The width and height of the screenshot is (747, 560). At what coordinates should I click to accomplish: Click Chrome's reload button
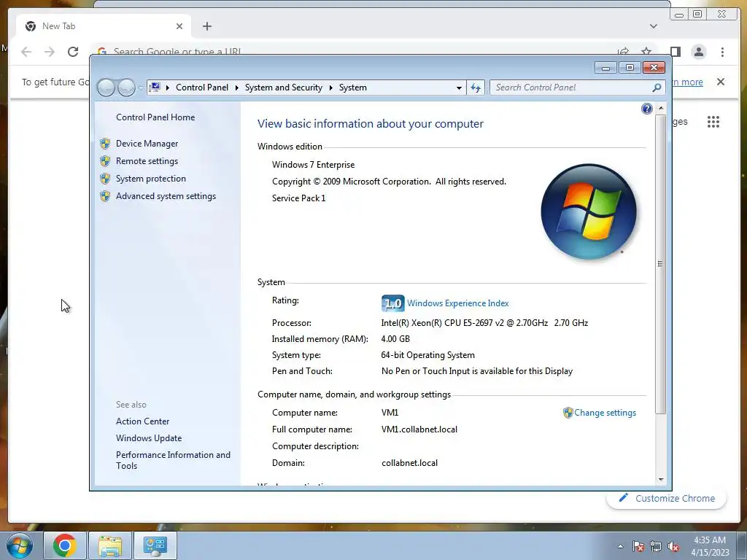(x=73, y=52)
